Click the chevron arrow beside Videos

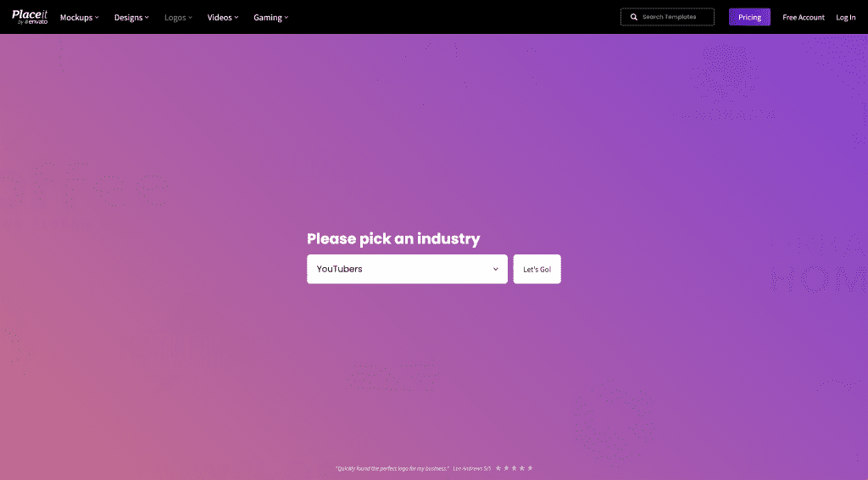pyautogui.click(x=236, y=18)
